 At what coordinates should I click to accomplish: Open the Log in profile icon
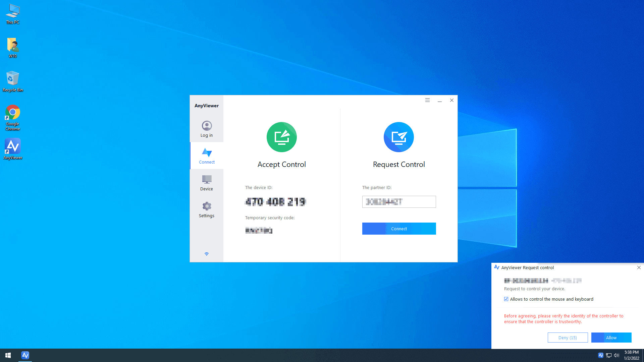pos(207,126)
